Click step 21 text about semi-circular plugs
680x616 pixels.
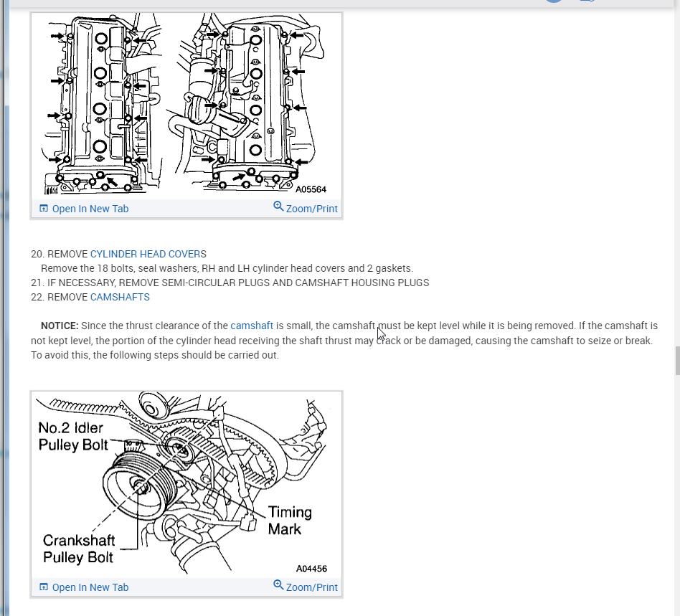230,283
